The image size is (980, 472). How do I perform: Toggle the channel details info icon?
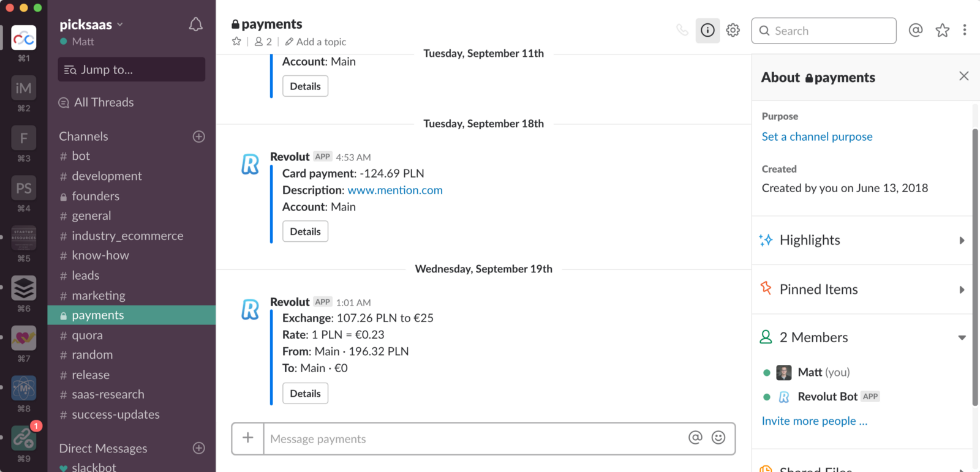707,30
